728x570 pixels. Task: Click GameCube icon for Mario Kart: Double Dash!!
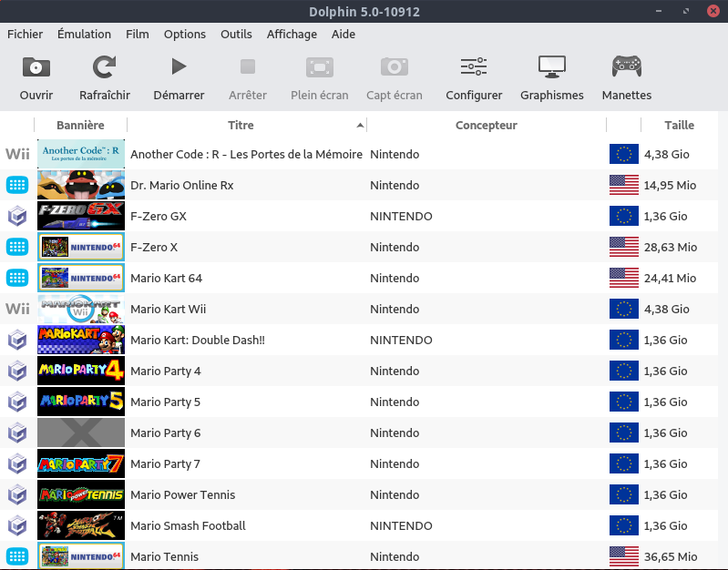coord(17,340)
